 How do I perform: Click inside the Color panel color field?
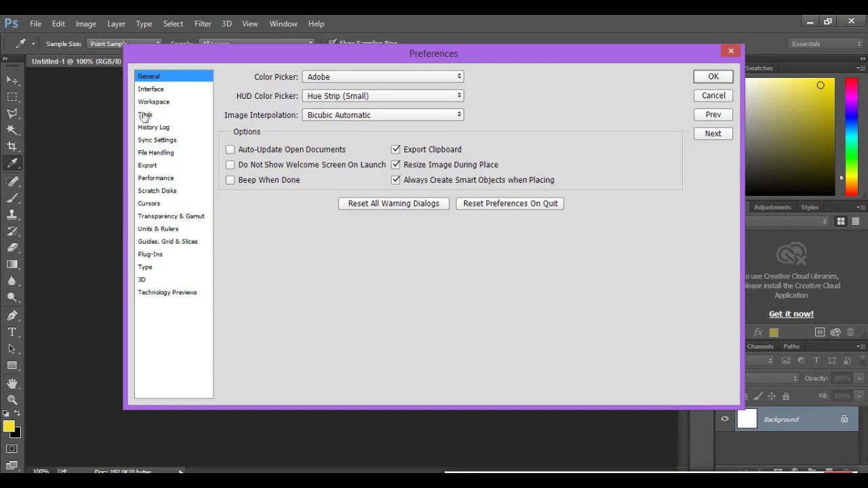[x=791, y=137]
